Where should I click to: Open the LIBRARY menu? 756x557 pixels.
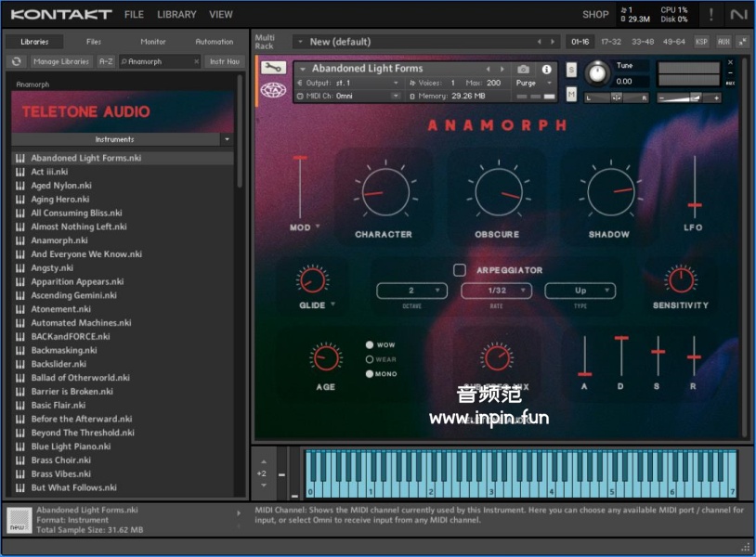click(x=176, y=15)
